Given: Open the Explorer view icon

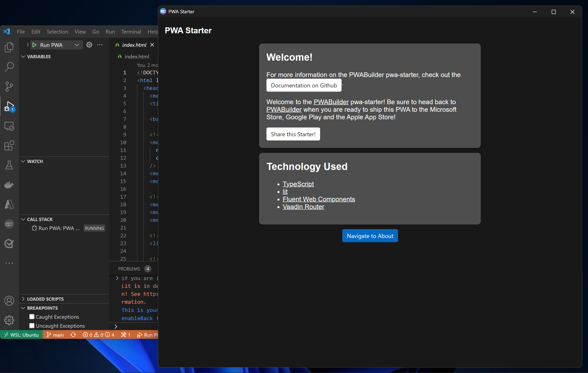Looking at the screenshot, I should pos(9,47).
